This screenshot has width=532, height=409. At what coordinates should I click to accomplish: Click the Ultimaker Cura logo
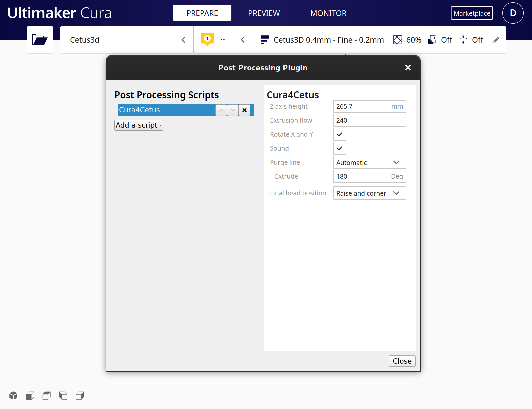(x=59, y=13)
